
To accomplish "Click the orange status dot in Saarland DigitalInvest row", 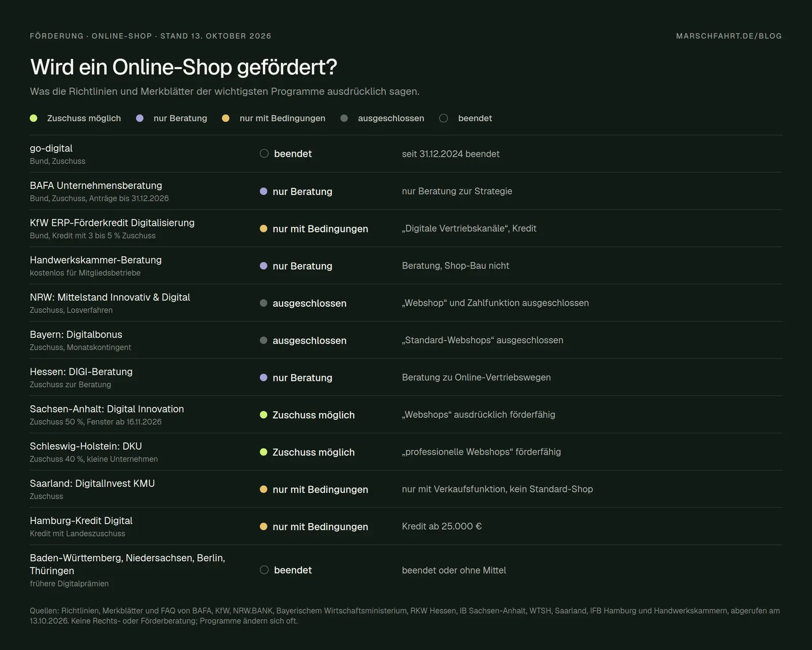I will point(263,489).
